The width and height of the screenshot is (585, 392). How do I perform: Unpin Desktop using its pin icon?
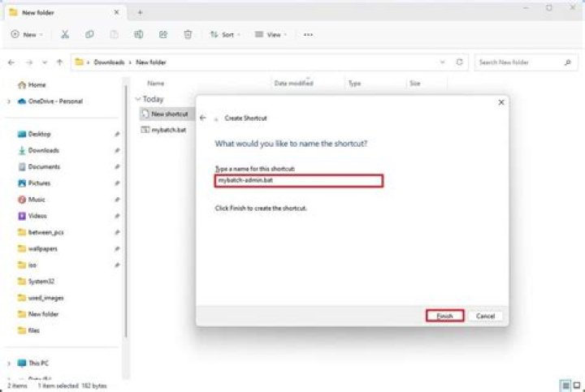(117, 134)
